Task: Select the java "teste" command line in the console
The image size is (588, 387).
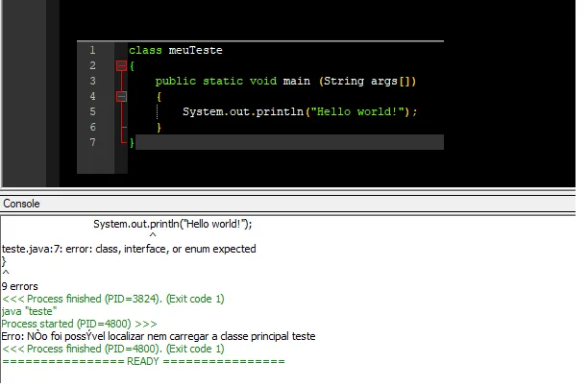Action: coord(29,311)
